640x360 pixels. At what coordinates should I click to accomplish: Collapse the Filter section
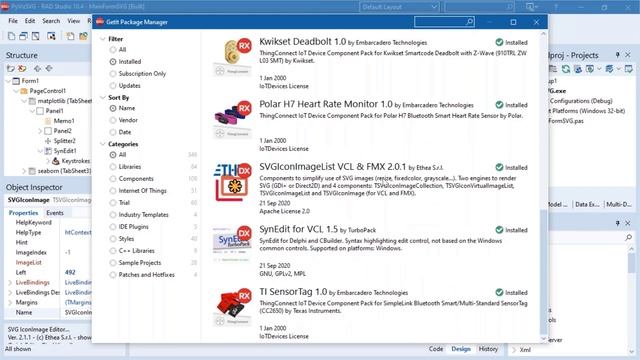pyautogui.click(x=102, y=39)
